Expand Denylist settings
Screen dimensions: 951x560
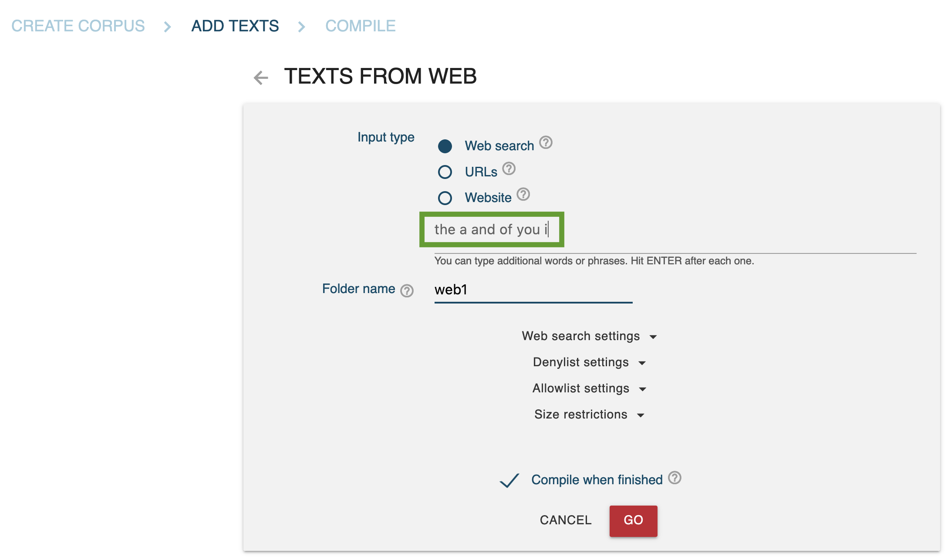pyautogui.click(x=589, y=362)
